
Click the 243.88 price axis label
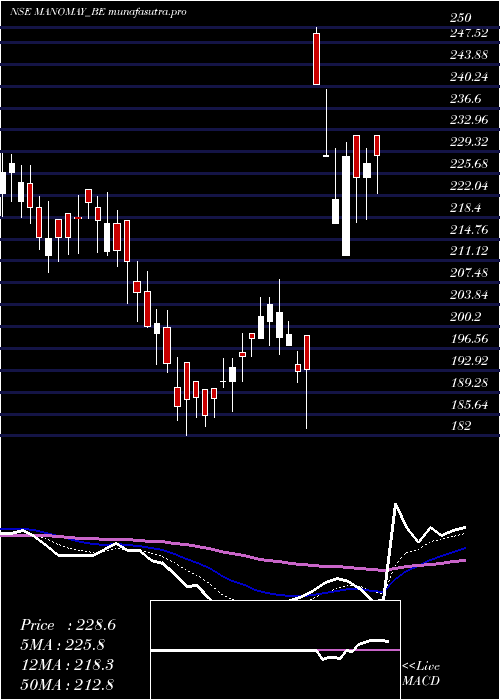pos(469,55)
